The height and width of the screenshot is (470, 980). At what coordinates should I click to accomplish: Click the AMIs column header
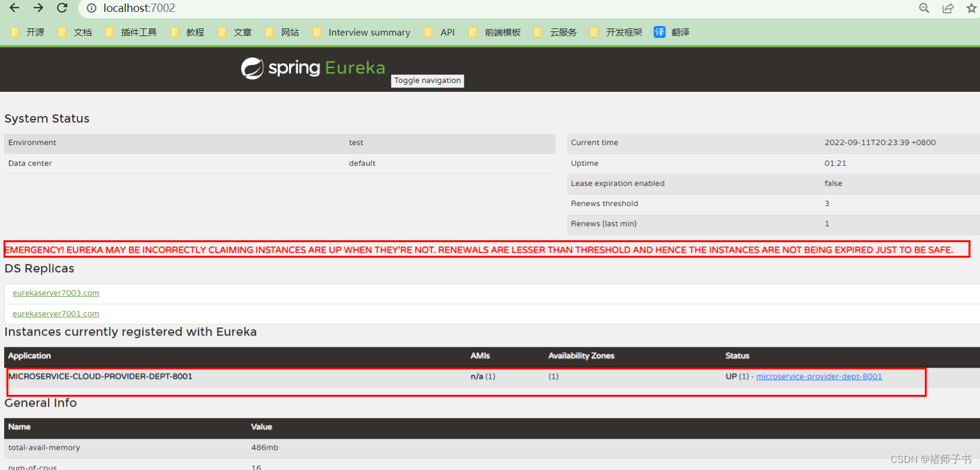click(x=480, y=356)
